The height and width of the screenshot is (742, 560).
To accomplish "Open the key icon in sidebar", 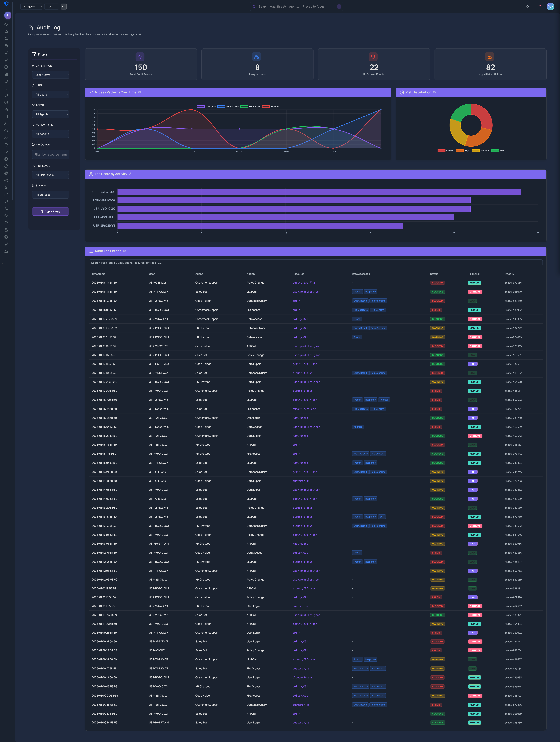I will [6, 195].
